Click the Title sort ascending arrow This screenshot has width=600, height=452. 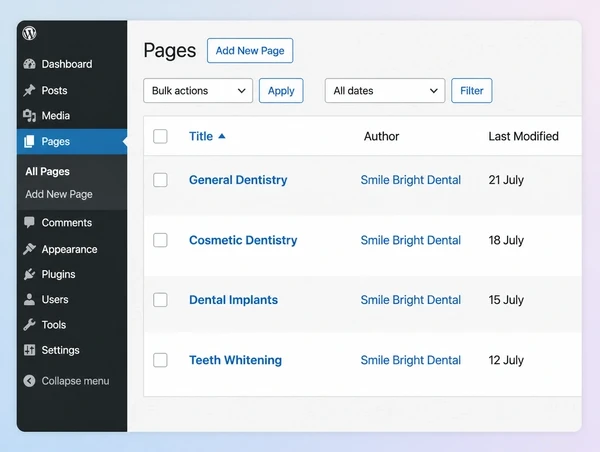(222, 136)
